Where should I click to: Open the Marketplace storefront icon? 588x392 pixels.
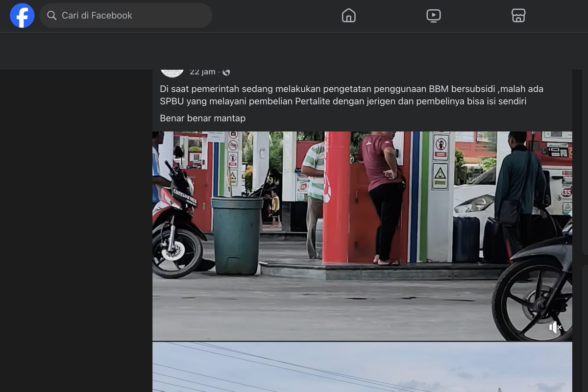[518, 15]
